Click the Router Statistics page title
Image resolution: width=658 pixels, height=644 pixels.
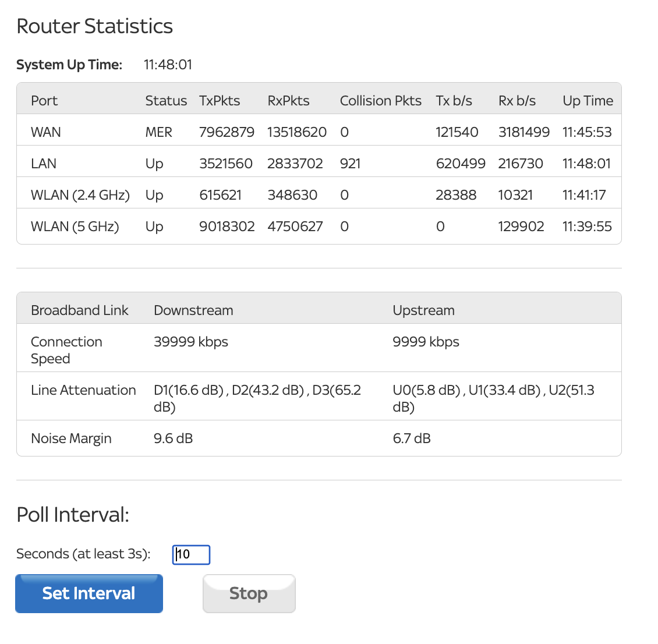pos(94,26)
